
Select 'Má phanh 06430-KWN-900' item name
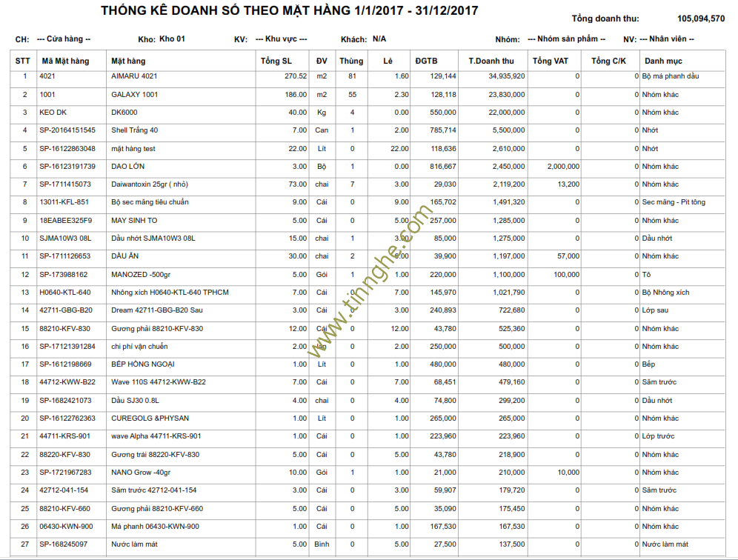tap(155, 527)
